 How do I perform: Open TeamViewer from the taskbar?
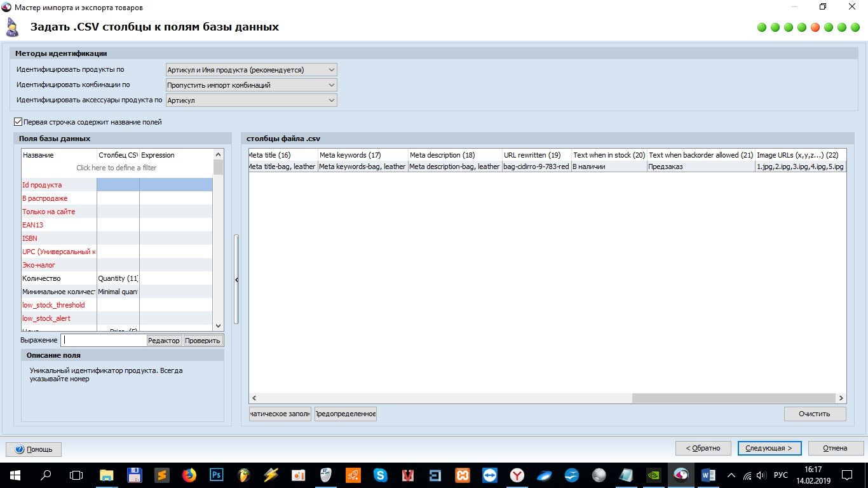pos(491,475)
